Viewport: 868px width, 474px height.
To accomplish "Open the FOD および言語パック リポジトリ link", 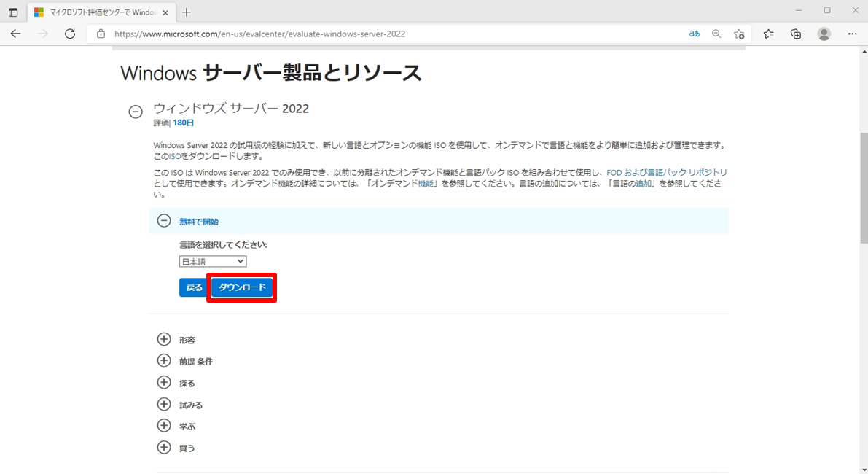I will (667, 173).
